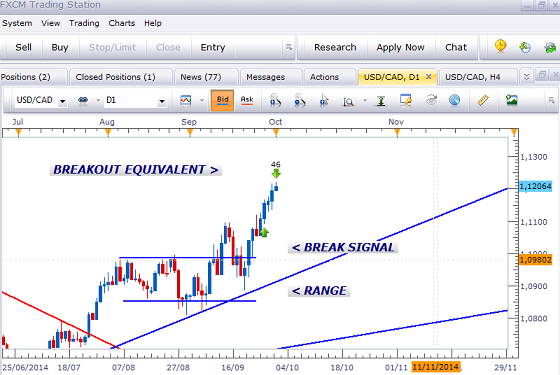Click the zoom area magnifier icon

pyautogui.click(x=348, y=101)
